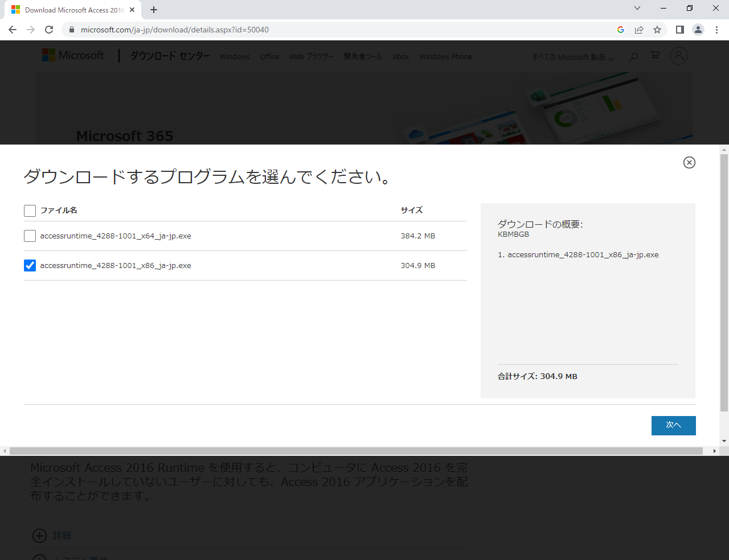The height and width of the screenshot is (560, 729).
Task: Click the 384.2 MB size value
Action: [x=417, y=236]
